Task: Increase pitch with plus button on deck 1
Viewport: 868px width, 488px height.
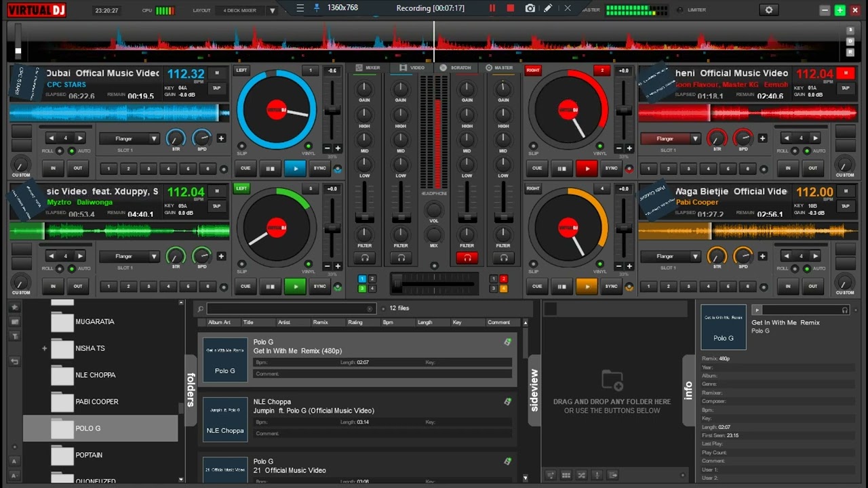Action: click(x=337, y=148)
